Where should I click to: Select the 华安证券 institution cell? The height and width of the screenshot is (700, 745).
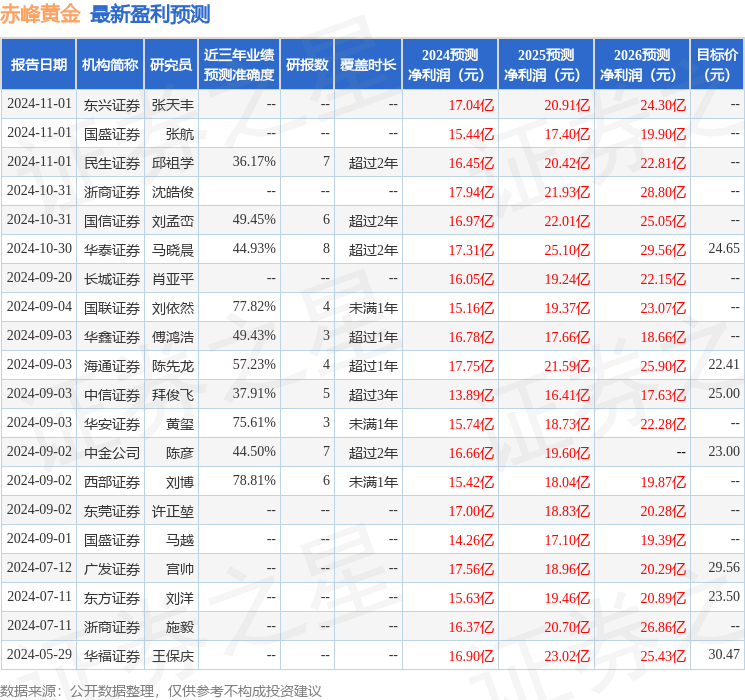pos(112,424)
